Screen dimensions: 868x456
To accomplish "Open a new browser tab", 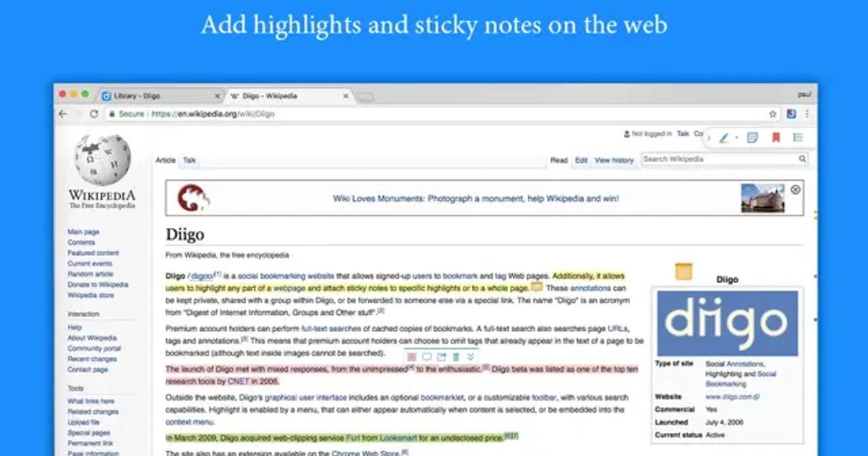I will (x=365, y=96).
